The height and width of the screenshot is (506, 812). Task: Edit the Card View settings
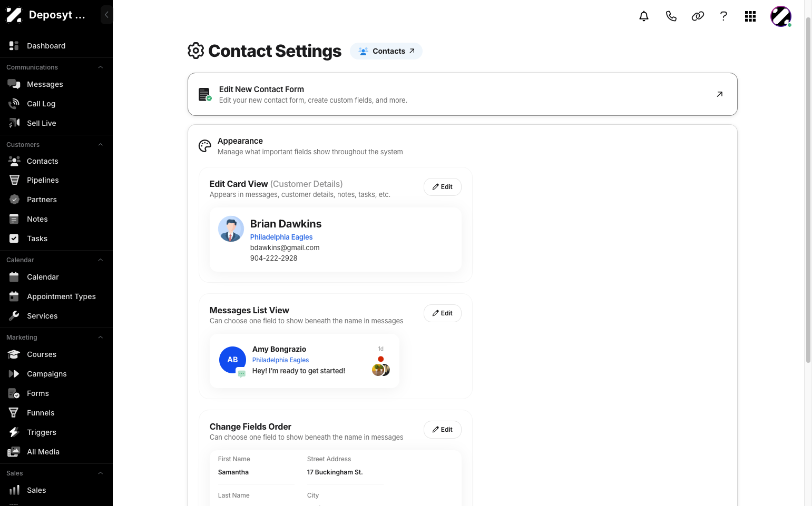pos(443,187)
